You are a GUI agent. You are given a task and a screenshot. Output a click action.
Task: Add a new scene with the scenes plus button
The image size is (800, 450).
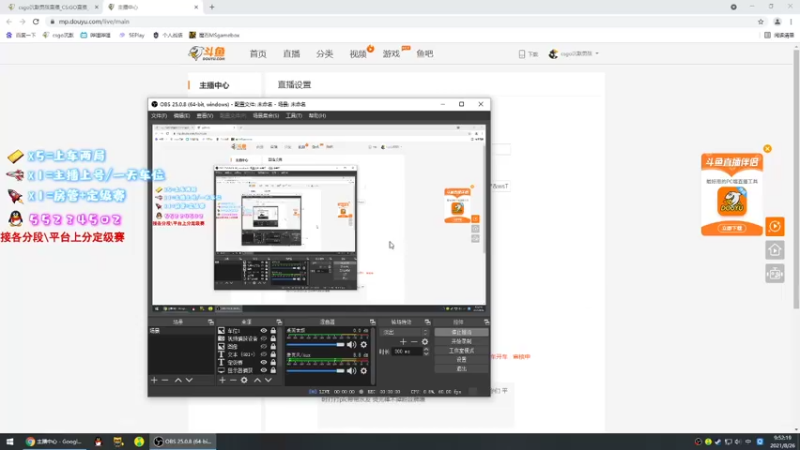click(x=154, y=380)
